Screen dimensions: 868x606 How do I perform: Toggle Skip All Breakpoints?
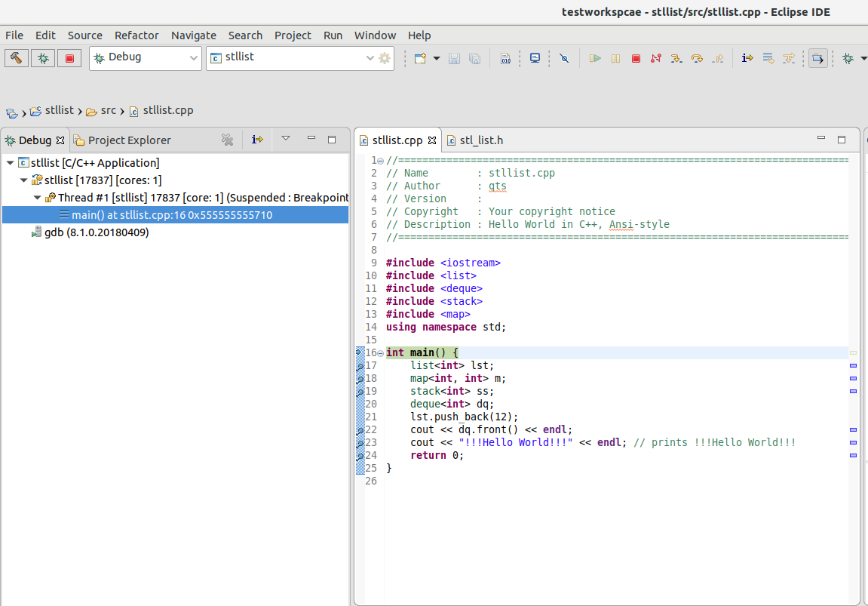click(x=564, y=58)
